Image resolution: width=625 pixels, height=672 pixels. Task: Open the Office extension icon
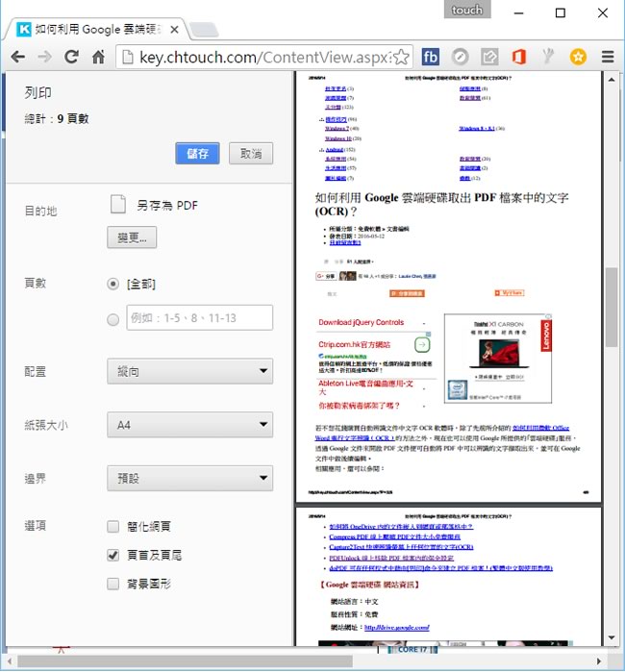tap(518, 57)
